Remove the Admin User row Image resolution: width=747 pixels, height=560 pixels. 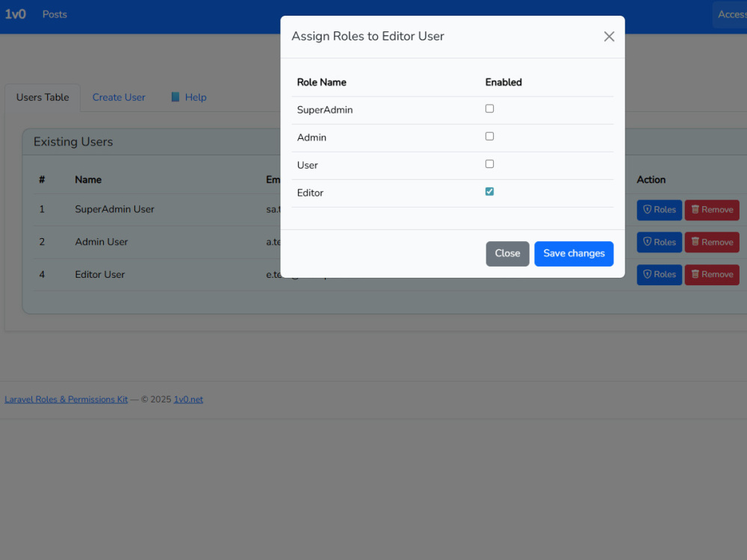click(x=712, y=243)
